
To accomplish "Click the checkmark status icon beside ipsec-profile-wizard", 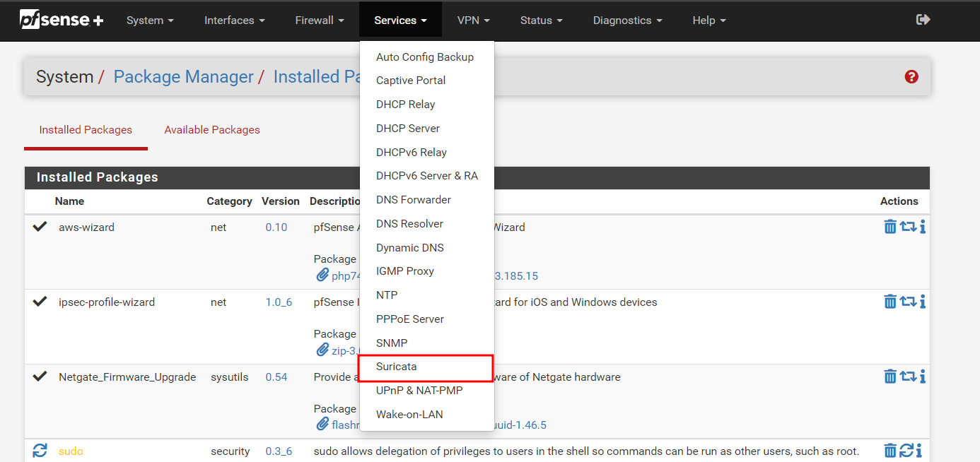I will [x=40, y=302].
